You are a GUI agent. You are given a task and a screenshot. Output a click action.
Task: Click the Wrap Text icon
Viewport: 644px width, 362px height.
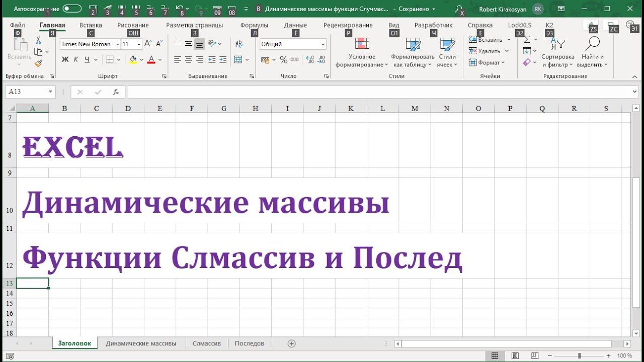tap(238, 44)
